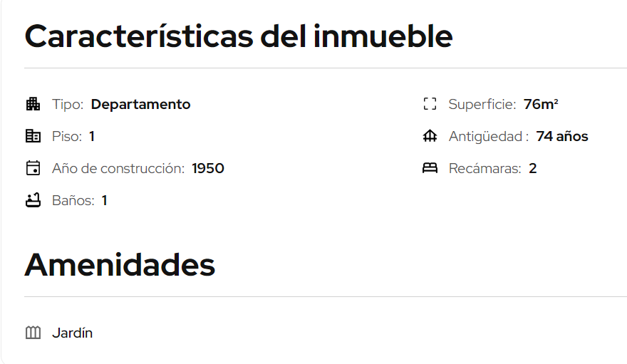Click the Año de construcción label
This screenshot has width=627, height=364.
coord(118,169)
